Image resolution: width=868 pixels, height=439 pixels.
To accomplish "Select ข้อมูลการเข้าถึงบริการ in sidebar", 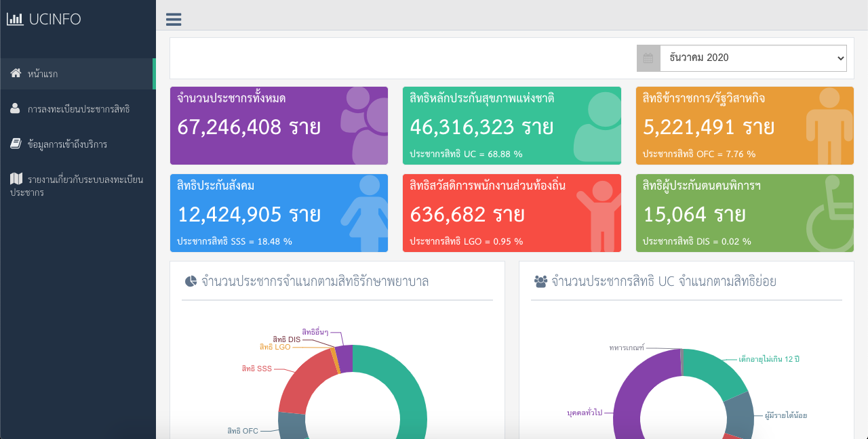I will (x=67, y=144).
